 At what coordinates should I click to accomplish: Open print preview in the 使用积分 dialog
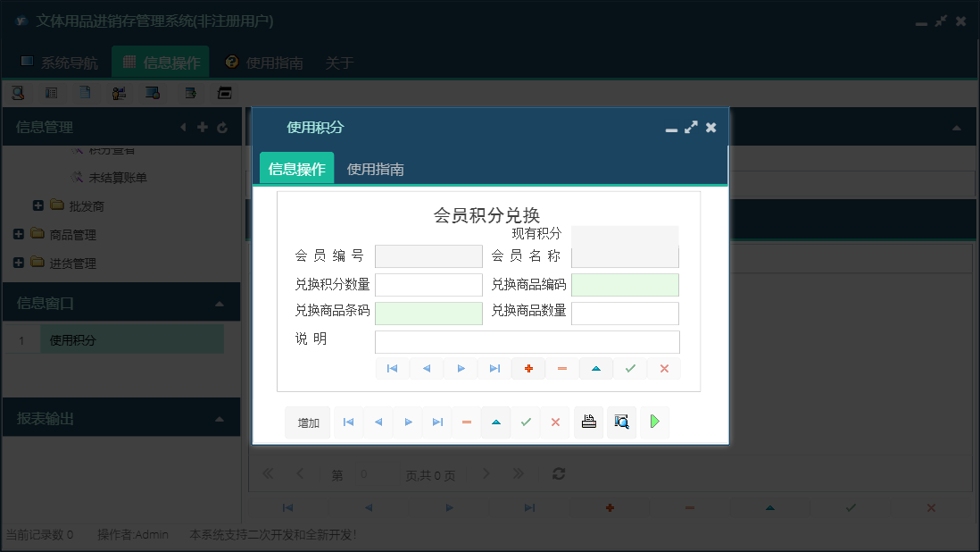(621, 422)
